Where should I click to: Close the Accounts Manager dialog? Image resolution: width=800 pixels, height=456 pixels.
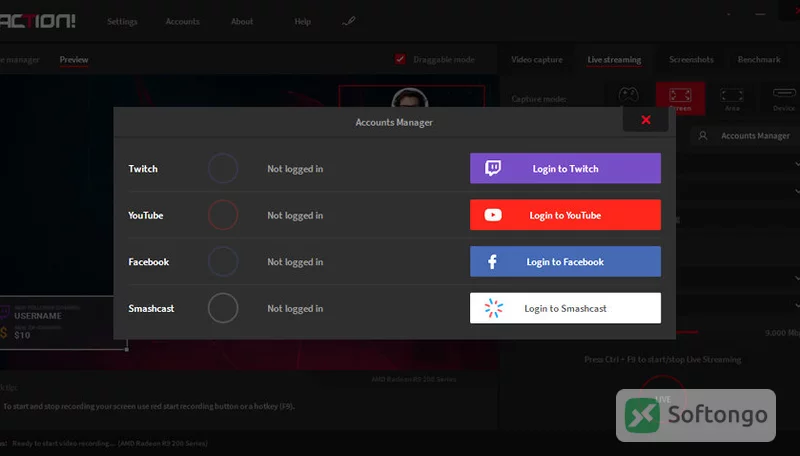(x=645, y=119)
